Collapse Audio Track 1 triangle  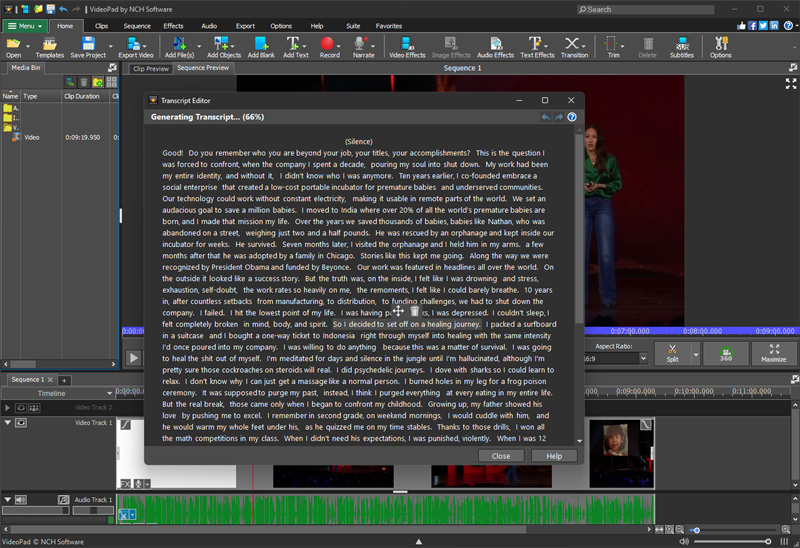(7, 500)
